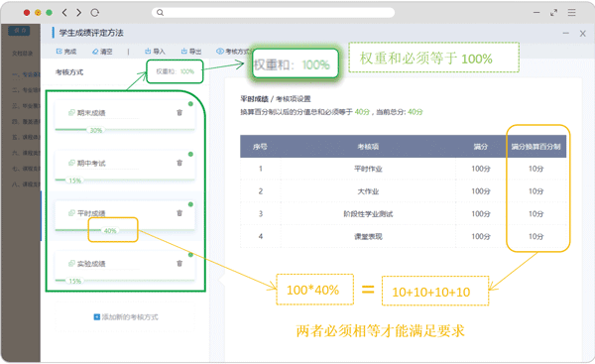Click the browser reload icon

[x=95, y=13]
